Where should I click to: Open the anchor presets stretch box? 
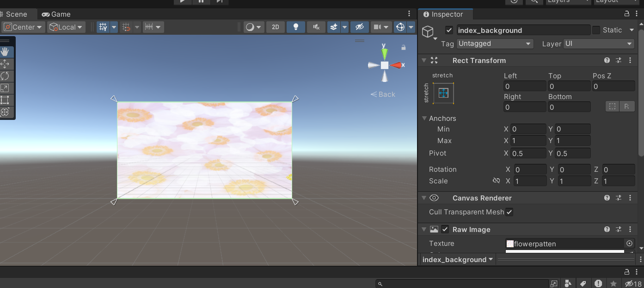tap(443, 93)
